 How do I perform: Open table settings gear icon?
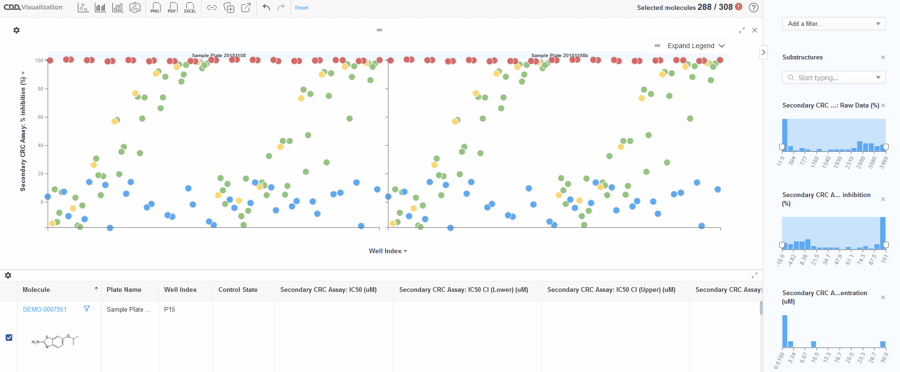(x=8, y=276)
